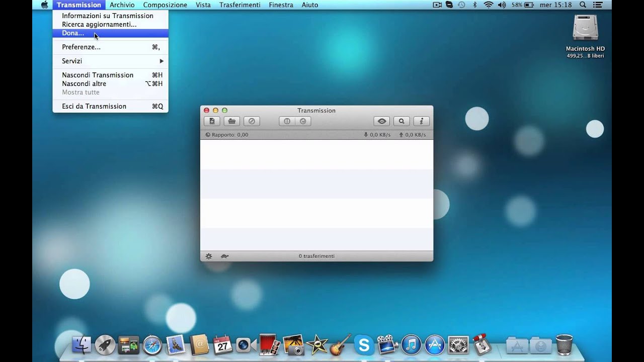Click the Create torrent file toolbar icon
The image size is (644, 362).
coord(212,121)
